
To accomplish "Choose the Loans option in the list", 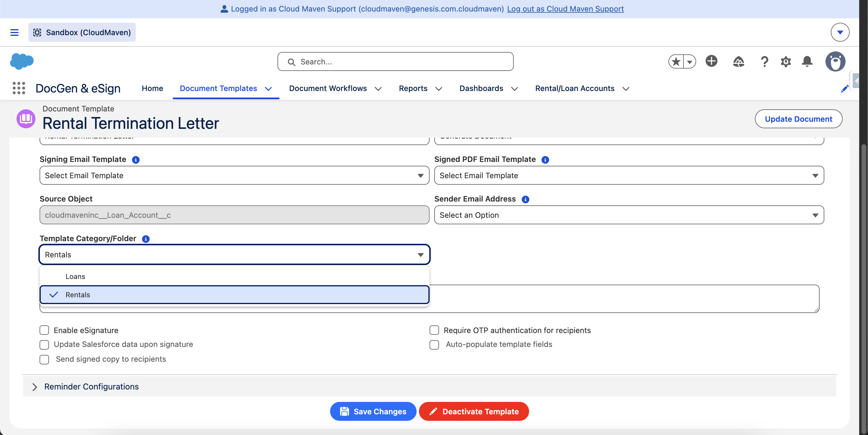I will pos(234,277).
